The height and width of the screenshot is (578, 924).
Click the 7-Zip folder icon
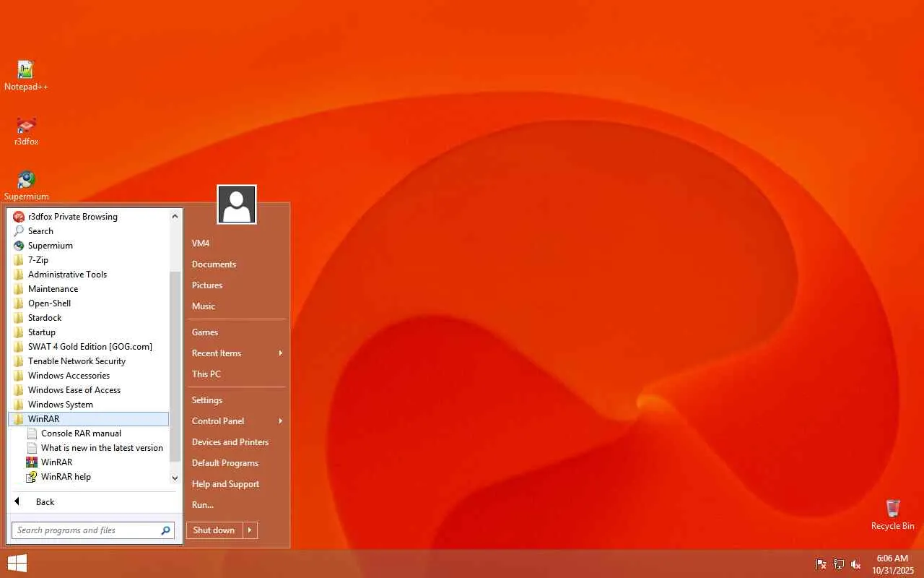pos(19,260)
